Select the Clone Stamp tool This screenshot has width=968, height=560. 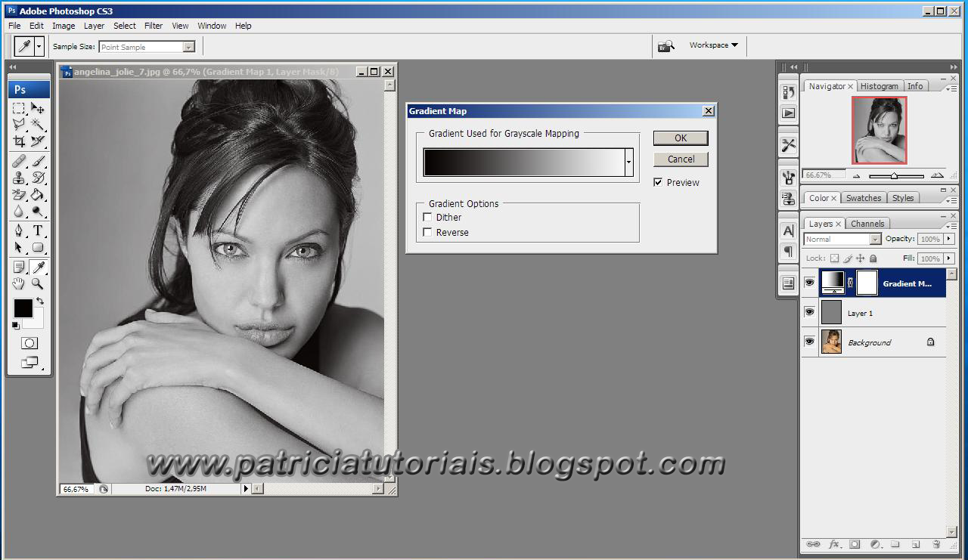(x=20, y=178)
